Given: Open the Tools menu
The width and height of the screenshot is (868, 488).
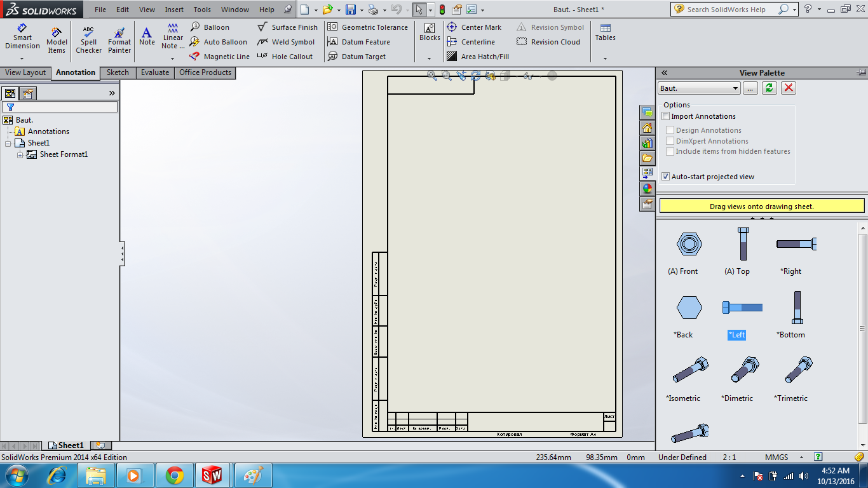Looking at the screenshot, I should point(202,10).
